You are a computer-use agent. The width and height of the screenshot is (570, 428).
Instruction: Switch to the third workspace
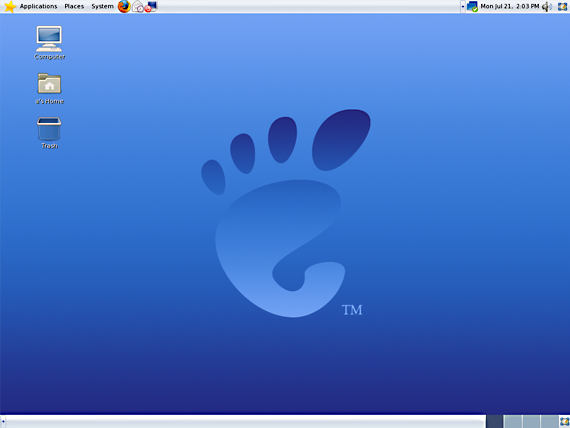tap(531, 421)
